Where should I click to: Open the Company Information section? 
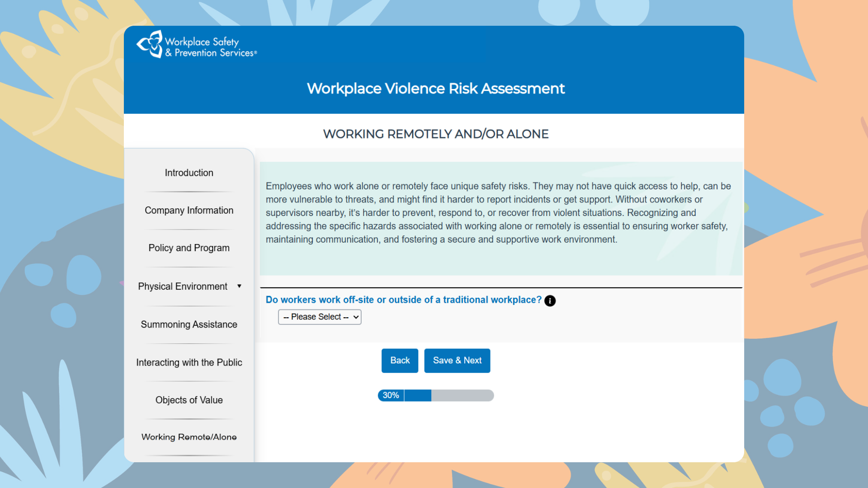pyautogui.click(x=189, y=210)
